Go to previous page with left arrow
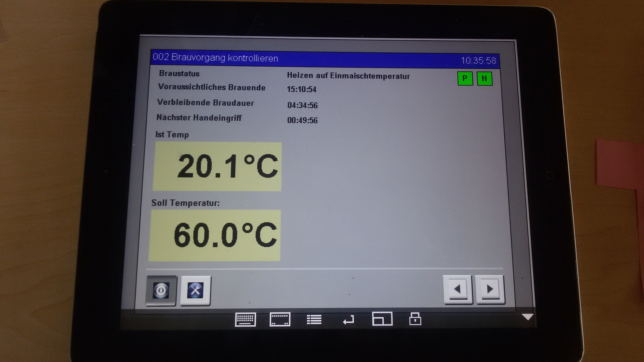644x362 pixels. (x=458, y=289)
